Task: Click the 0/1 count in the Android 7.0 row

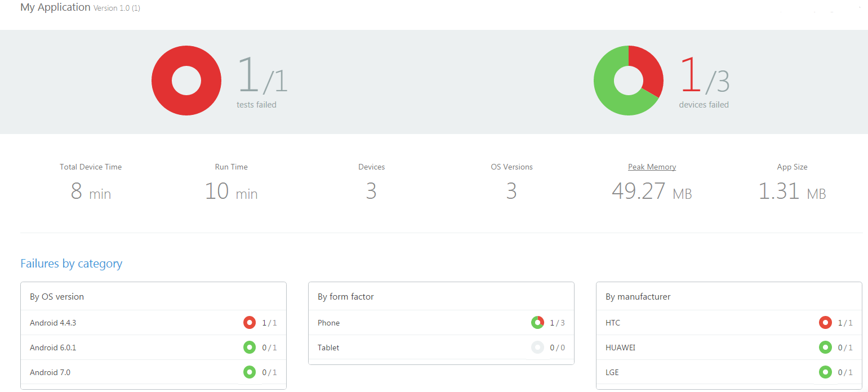Action: point(270,372)
